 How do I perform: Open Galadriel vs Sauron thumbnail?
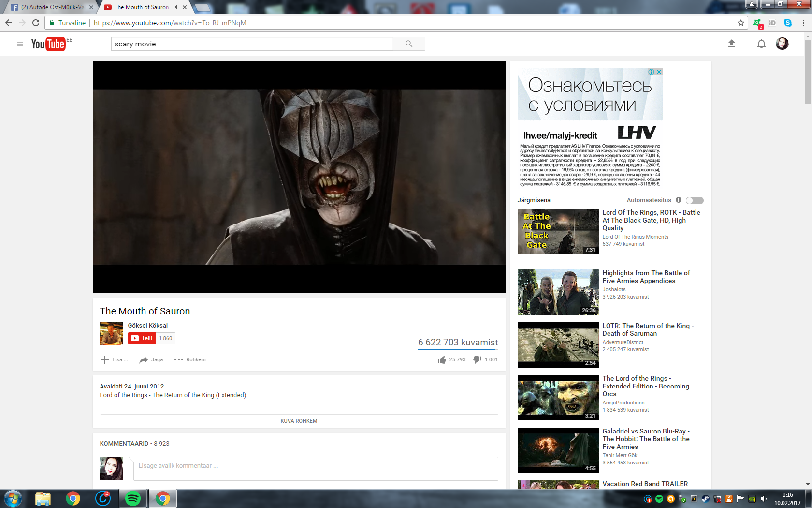coord(558,450)
